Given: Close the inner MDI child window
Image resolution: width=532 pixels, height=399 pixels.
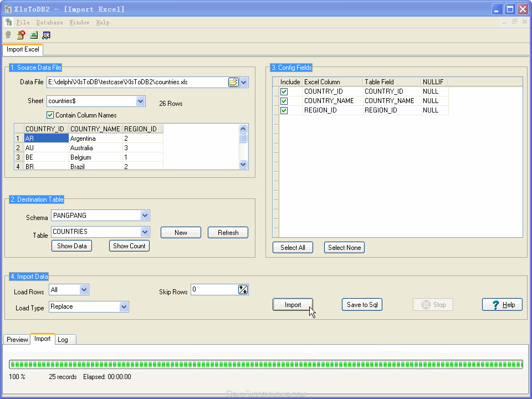Looking at the screenshot, I should click(x=525, y=22).
